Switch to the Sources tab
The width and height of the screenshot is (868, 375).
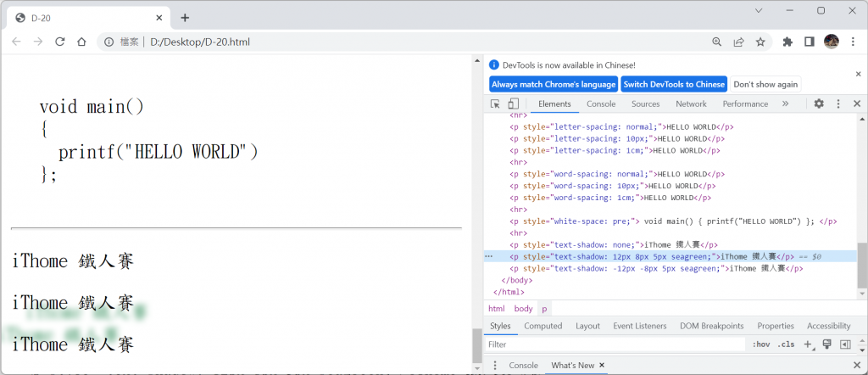[645, 104]
